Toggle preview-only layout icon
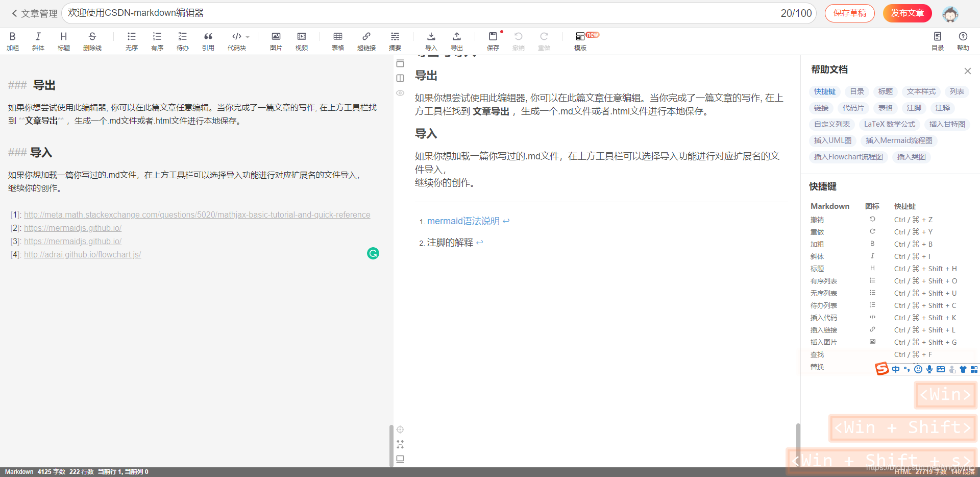The width and height of the screenshot is (980, 477). 400,63
